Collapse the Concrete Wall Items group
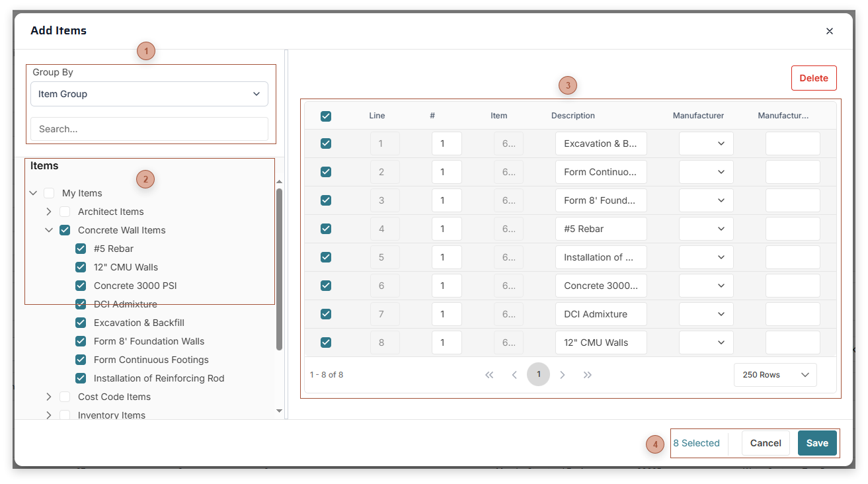The height and width of the screenshot is (484, 868). tap(49, 230)
